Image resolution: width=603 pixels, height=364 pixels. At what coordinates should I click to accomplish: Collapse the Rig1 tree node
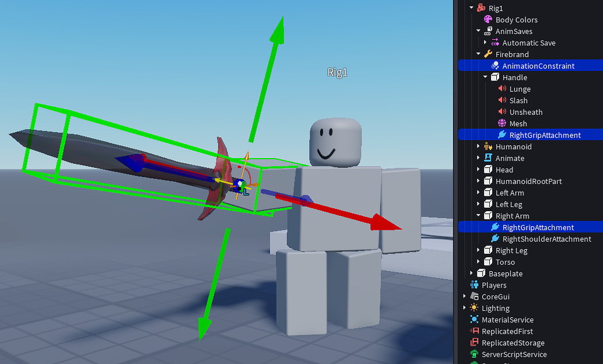click(x=471, y=8)
